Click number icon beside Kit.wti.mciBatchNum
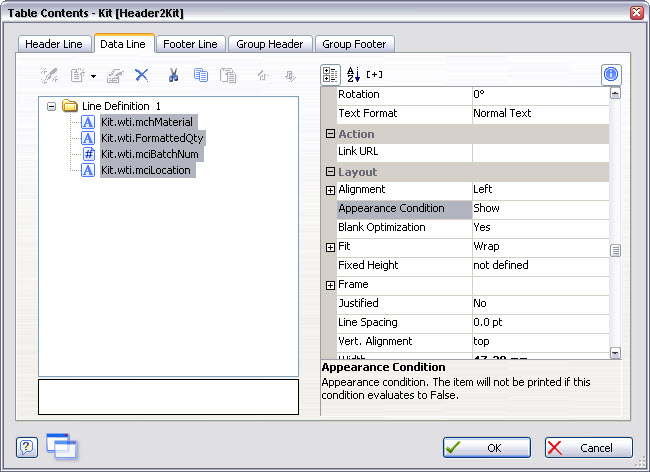The width and height of the screenshot is (650, 472). pyautogui.click(x=88, y=154)
